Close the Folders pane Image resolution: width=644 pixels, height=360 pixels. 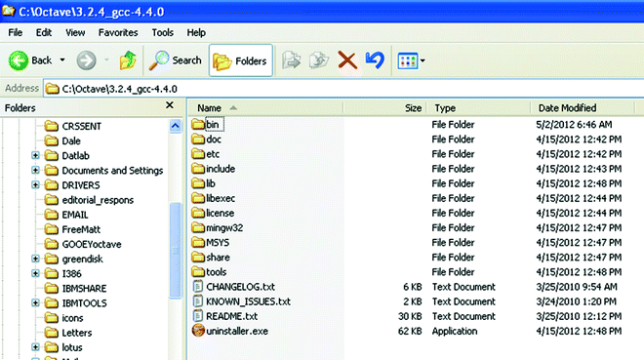coord(170,105)
